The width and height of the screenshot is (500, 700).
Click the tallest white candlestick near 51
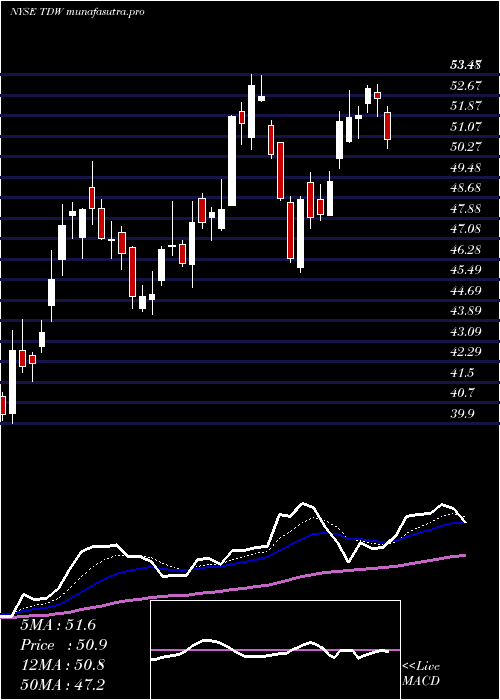coord(232,161)
